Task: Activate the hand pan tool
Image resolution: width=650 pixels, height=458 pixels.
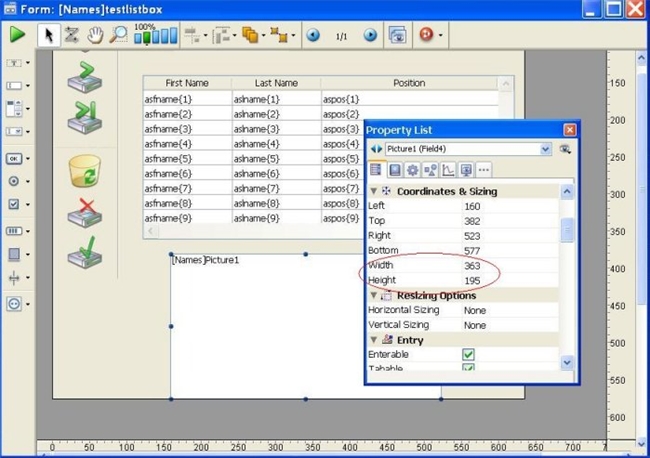Action: click(x=95, y=35)
